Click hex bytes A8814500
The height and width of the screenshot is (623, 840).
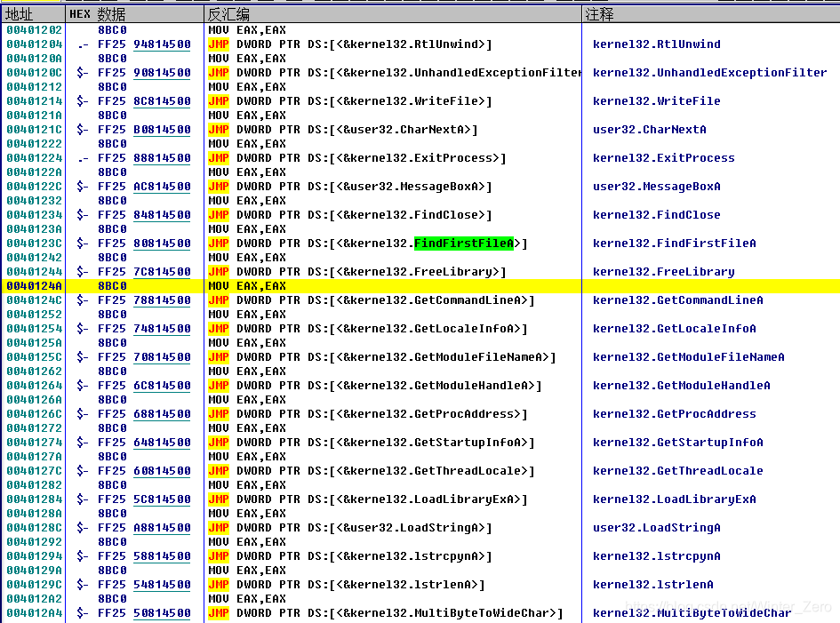tap(162, 528)
